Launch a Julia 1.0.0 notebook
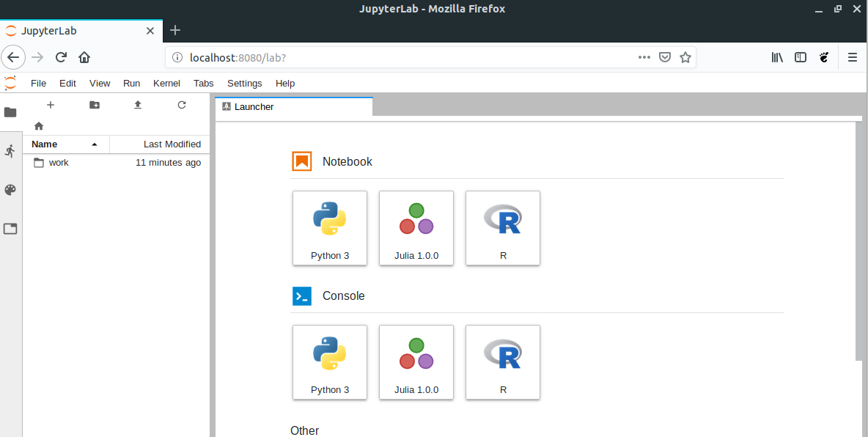Image resolution: width=868 pixels, height=437 pixels. click(416, 228)
